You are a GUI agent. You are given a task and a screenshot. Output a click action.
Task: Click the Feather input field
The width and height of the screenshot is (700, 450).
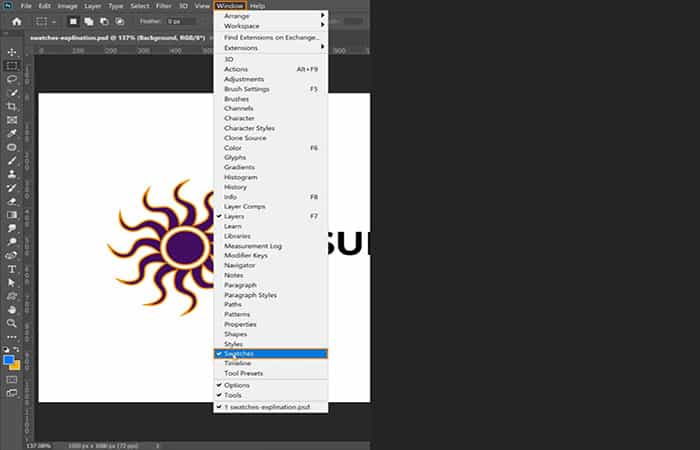[181, 20]
